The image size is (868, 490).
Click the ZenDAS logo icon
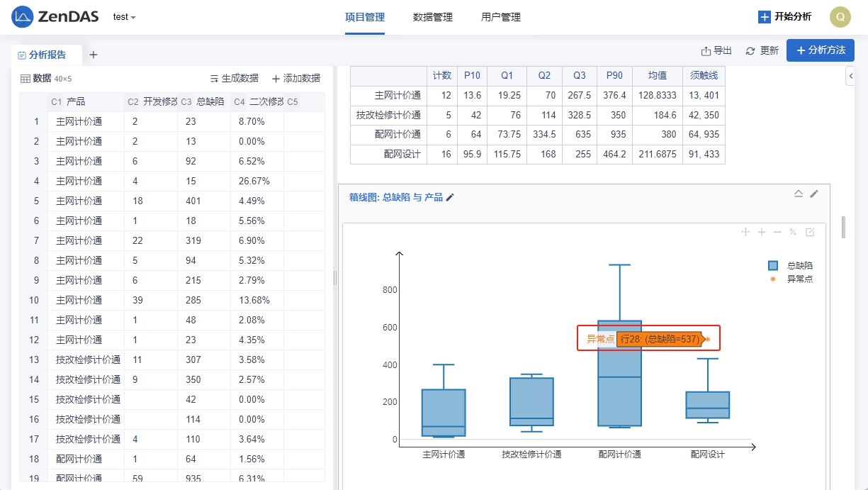[x=23, y=16]
